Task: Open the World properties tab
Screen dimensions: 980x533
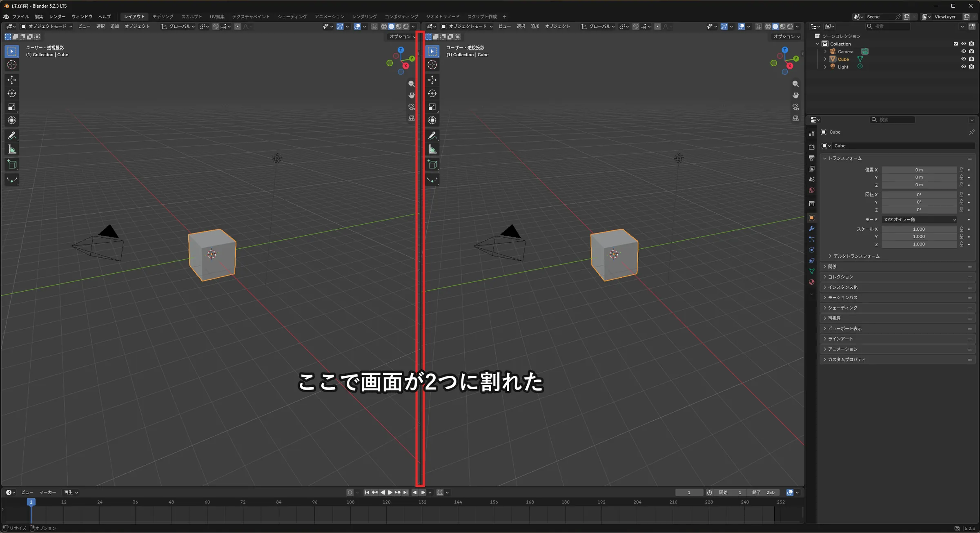Action: 812,190
